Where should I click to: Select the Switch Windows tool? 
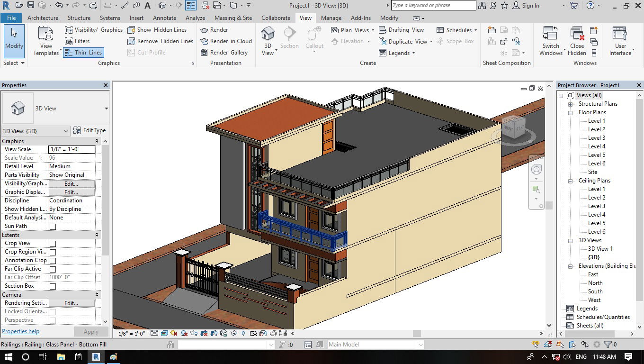[x=550, y=41]
